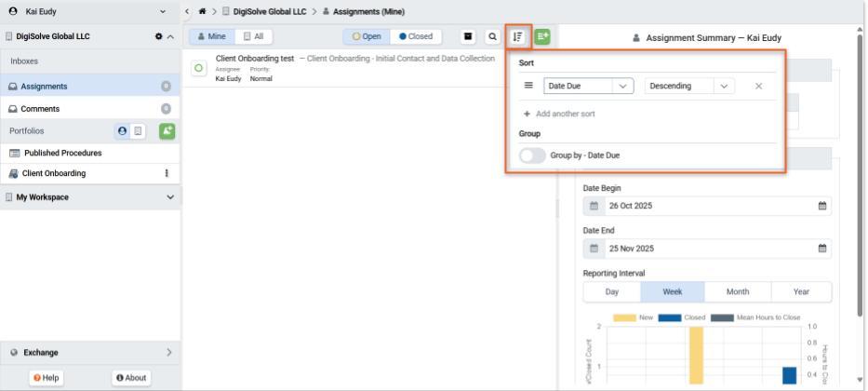
Task: Click the green add portfolio icon
Action: coord(168,130)
